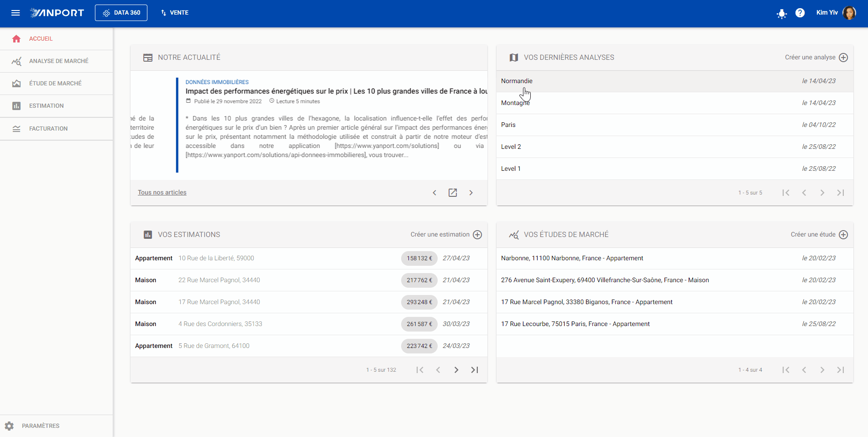Follow the Tous nos articles link

click(162, 193)
